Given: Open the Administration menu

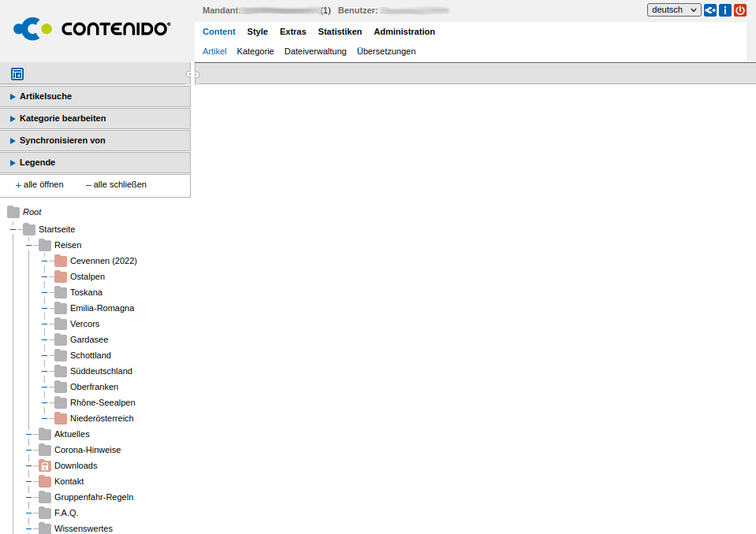Looking at the screenshot, I should (x=404, y=32).
